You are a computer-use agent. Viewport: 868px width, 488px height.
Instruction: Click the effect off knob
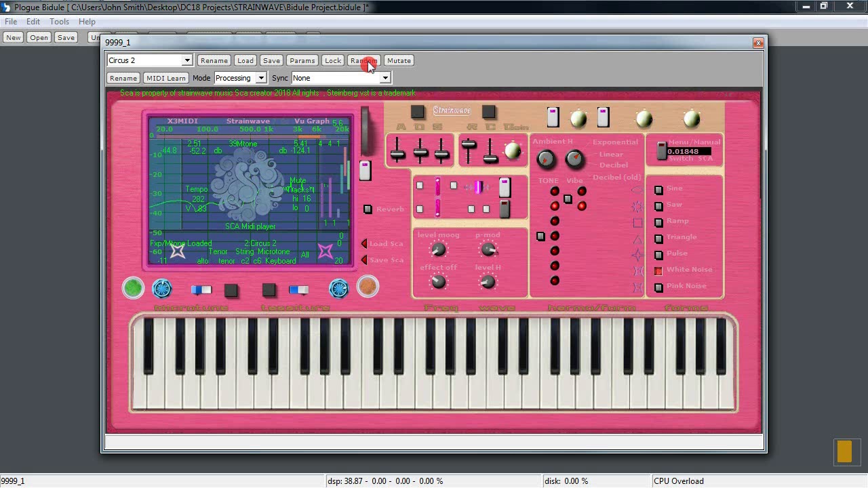coord(439,281)
